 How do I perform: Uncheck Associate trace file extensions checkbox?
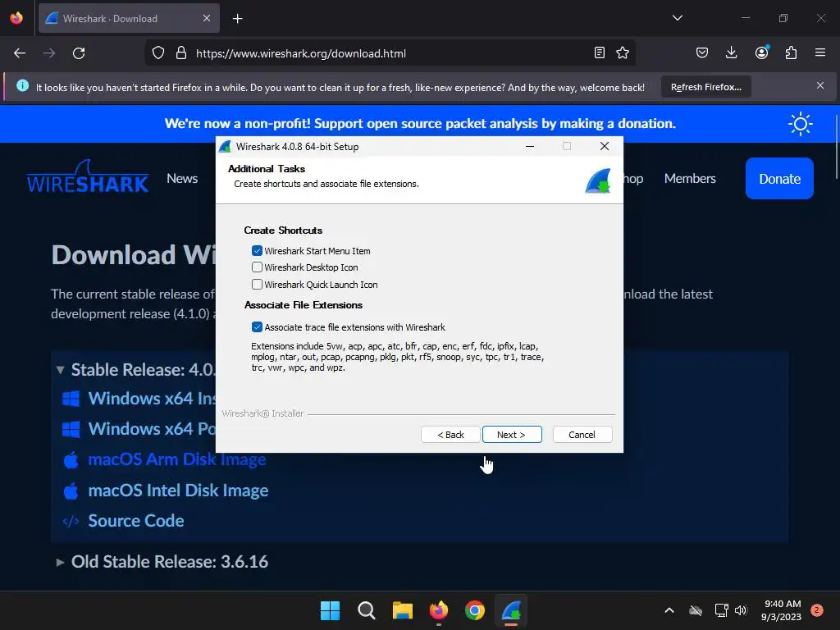point(257,326)
